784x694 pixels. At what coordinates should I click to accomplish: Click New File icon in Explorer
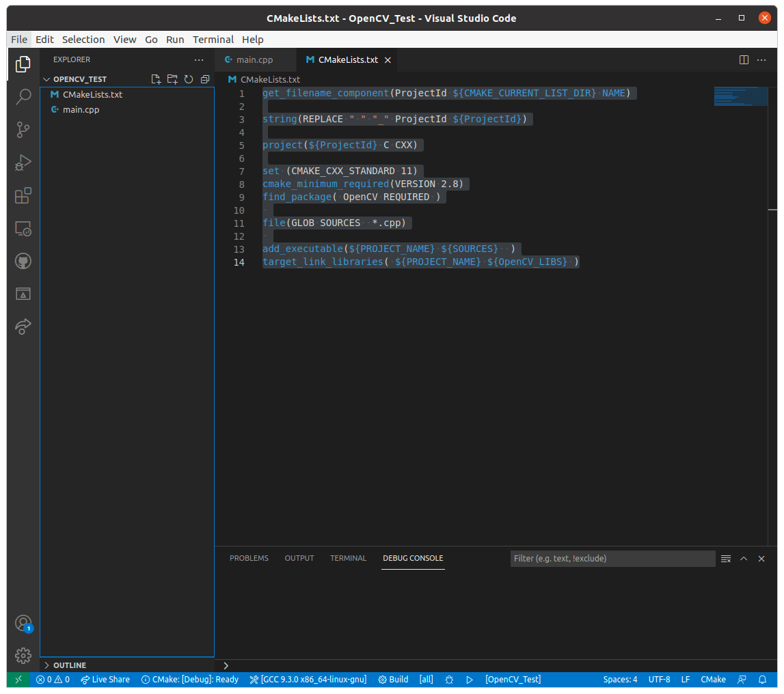(156, 79)
